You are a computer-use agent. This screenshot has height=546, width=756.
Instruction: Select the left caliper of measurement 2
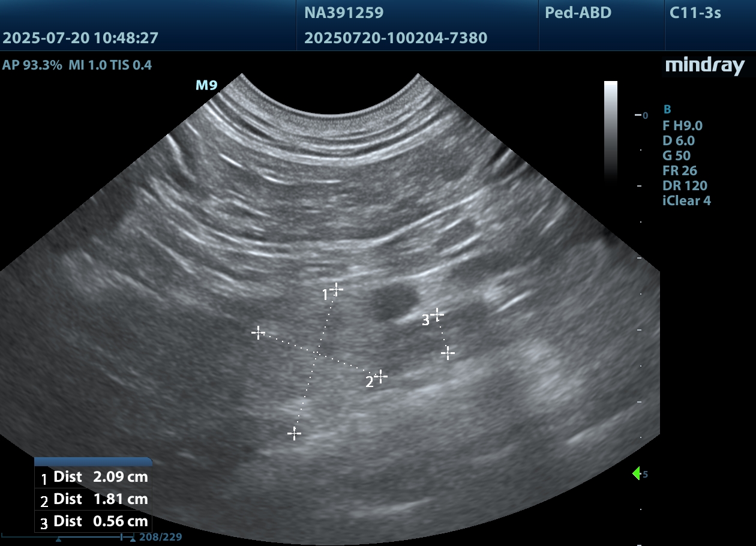pos(258,332)
